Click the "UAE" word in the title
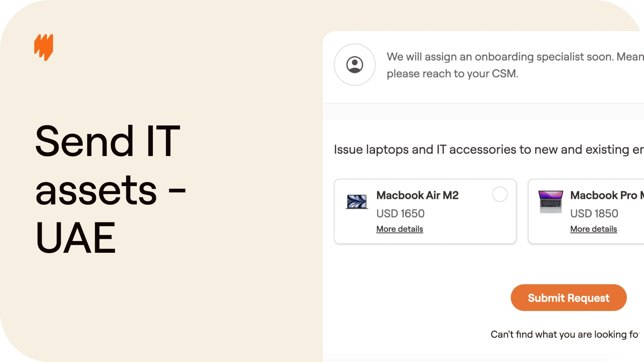 pyautogui.click(x=76, y=237)
